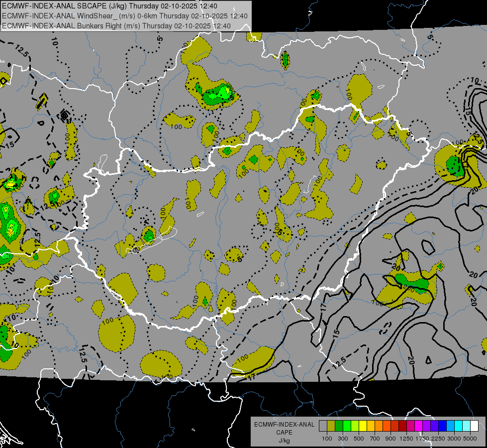The width and height of the screenshot is (487, 448).
Task: Click the pale cyan legend swatch
Action: coord(467,426)
